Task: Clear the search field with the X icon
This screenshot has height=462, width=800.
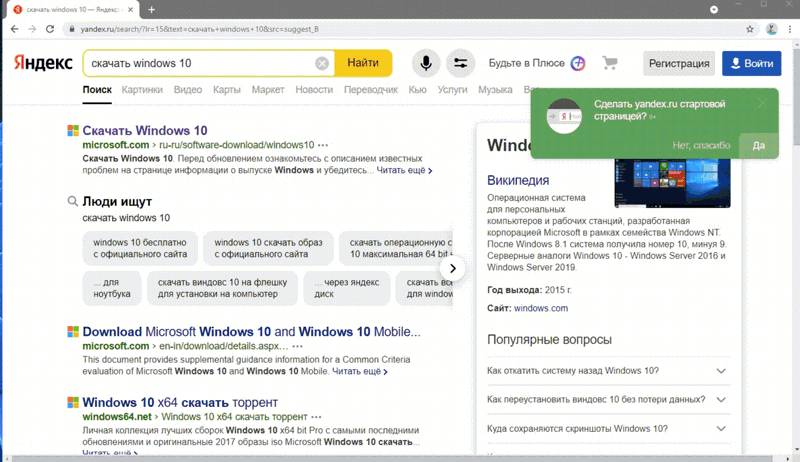Action: [321, 63]
